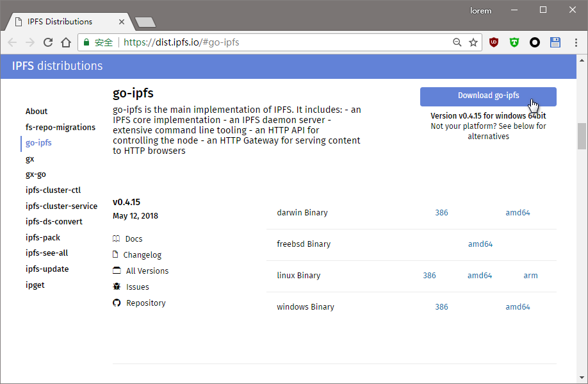The width and height of the screenshot is (588, 384).
Task: Open the uBlock Origin extension icon
Action: pos(494,42)
